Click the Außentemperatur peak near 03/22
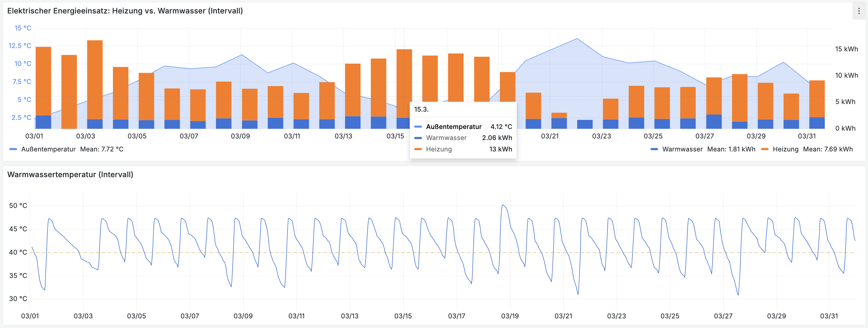 pyautogui.click(x=577, y=39)
